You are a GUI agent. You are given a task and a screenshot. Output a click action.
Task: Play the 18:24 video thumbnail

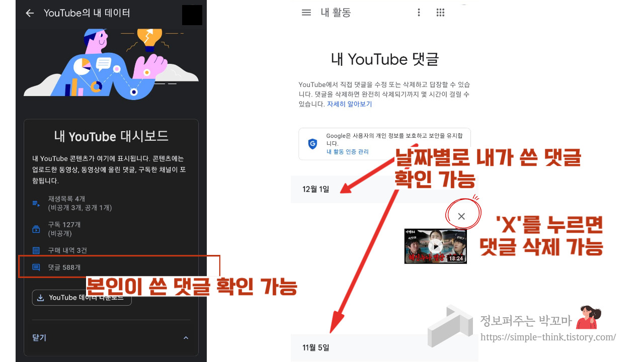(x=436, y=246)
